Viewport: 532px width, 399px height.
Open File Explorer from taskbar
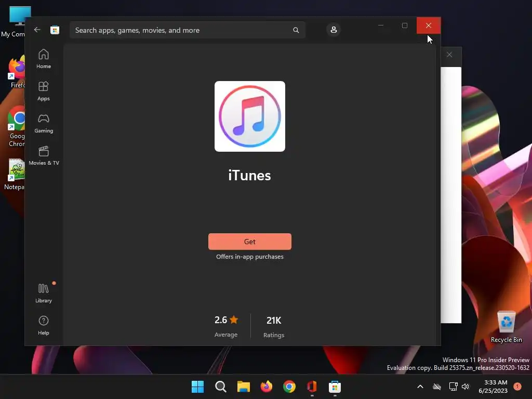click(x=244, y=387)
